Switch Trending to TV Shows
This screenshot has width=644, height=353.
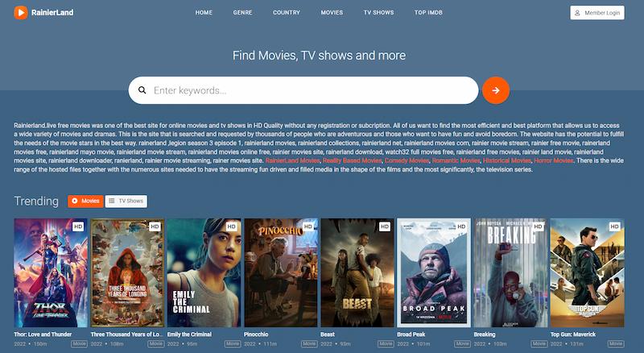click(x=126, y=201)
